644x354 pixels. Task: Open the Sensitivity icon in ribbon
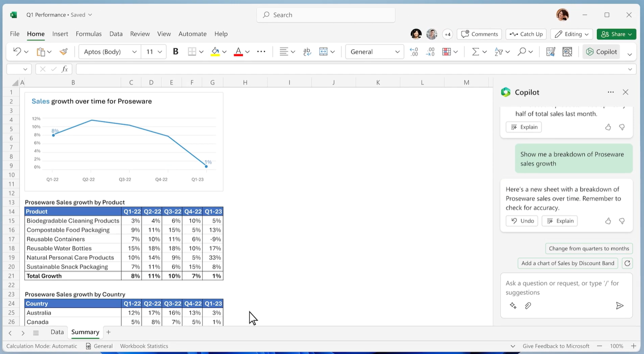click(x=551, y=52)
